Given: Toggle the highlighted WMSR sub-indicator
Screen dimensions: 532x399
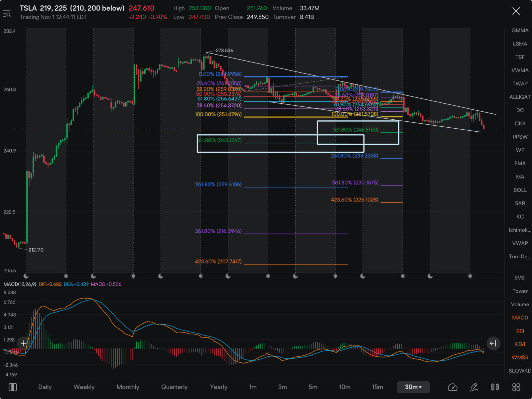Looking at the screenshot, I should pos(520,358).
